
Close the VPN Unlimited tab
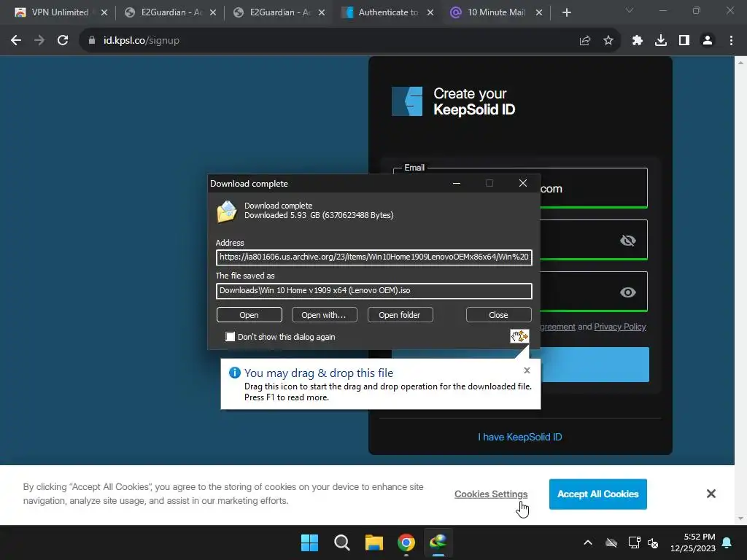tap(104, 13)
